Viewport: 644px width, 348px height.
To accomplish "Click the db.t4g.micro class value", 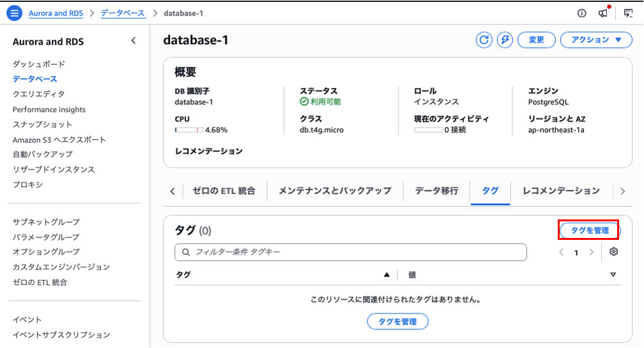I will 321,130.
